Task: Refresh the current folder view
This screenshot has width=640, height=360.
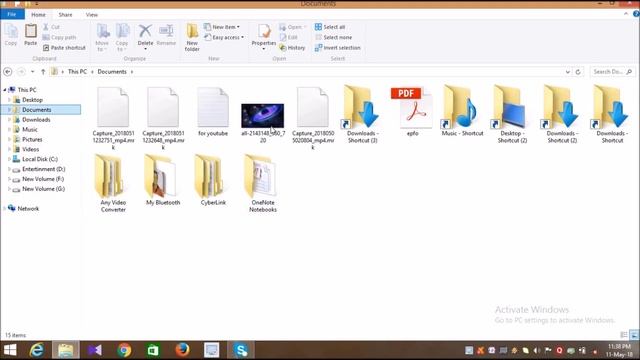Action: [x=578, y=72]
